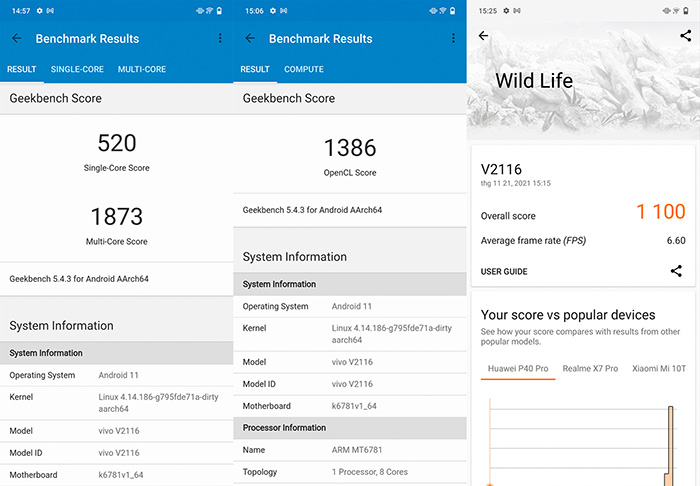
Task: Tap share icon beside USER GUIDE
Action: [676, 271]
